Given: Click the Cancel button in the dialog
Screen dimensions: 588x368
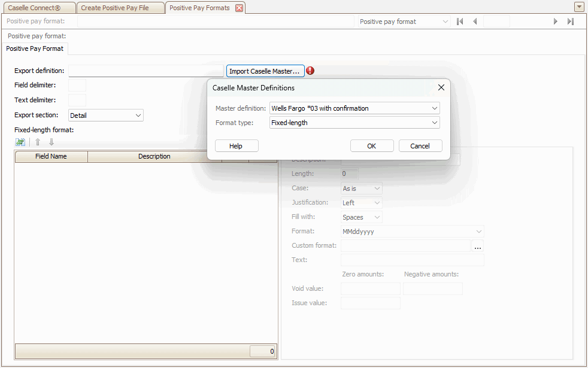Looking at the screenshot, I should (x=420, y=146).
